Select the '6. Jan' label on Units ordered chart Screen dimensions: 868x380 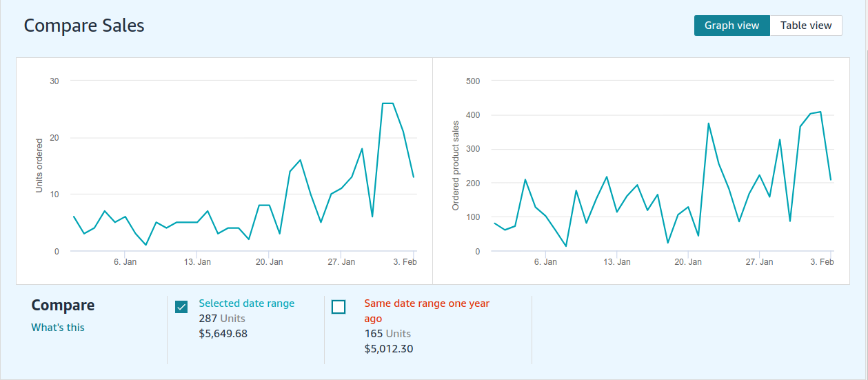[x=125, y=262]
